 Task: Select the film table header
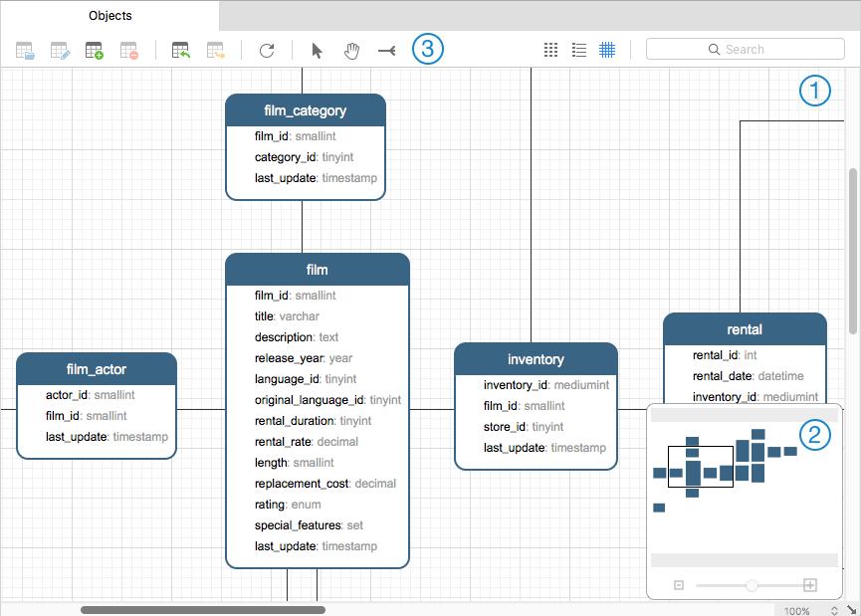point(318,270)
